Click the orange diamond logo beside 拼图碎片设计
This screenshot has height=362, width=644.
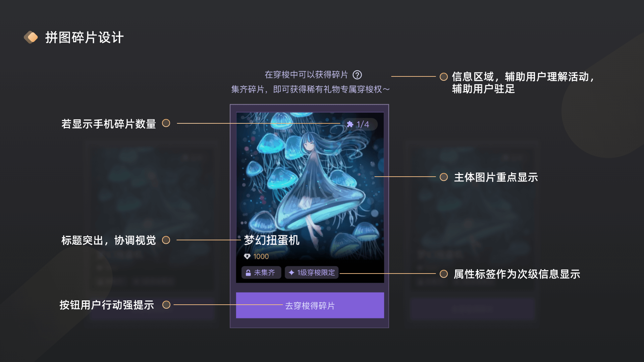coord(31,37)
